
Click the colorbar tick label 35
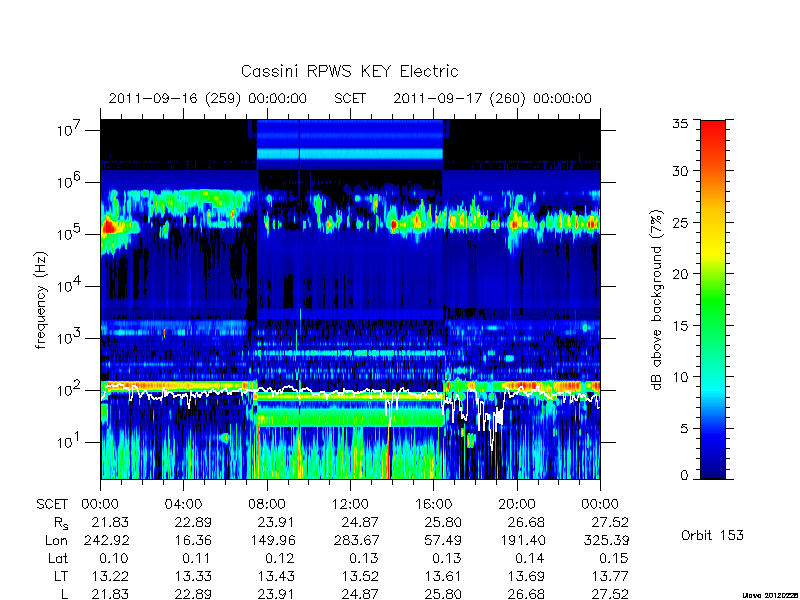680,123
